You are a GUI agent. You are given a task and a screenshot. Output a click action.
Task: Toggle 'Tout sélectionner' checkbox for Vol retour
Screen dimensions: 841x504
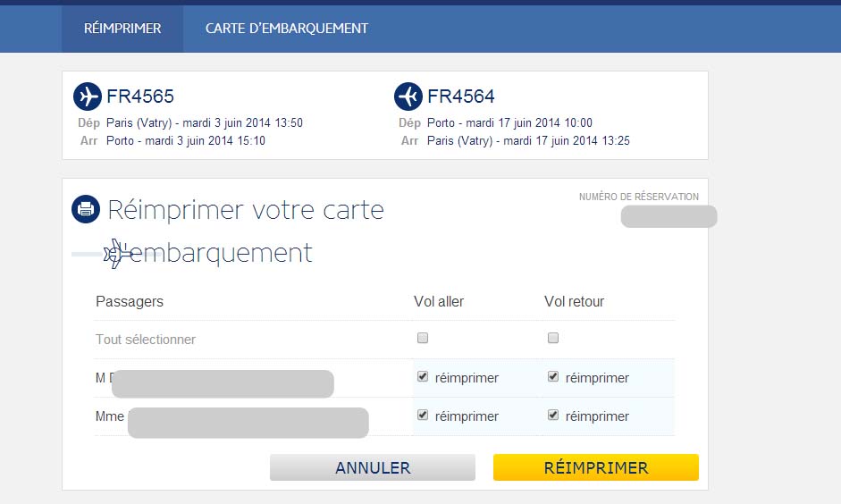click(553, 338)
